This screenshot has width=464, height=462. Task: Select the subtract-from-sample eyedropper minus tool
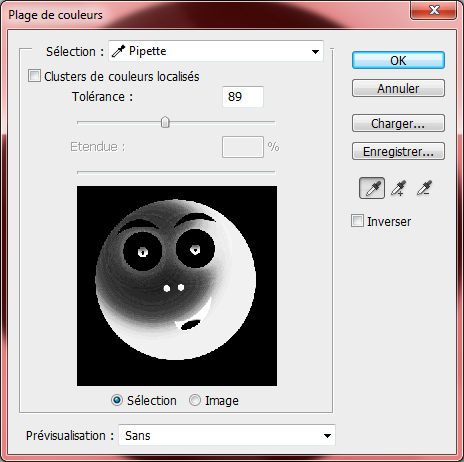[424, 188]
